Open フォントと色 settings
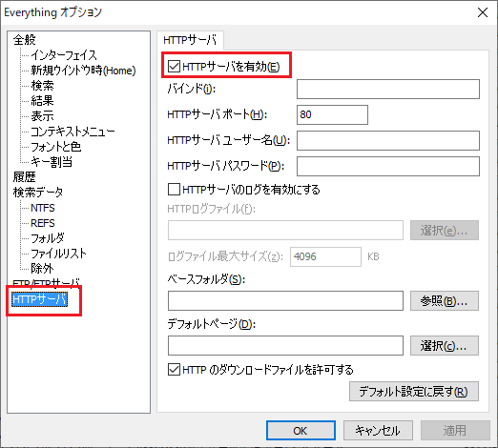The width and height of the screenshot is (498, 448). (56, 147)
